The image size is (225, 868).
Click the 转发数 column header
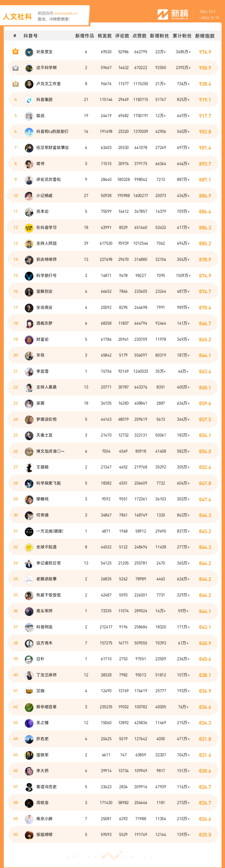[x=105, y=36]
